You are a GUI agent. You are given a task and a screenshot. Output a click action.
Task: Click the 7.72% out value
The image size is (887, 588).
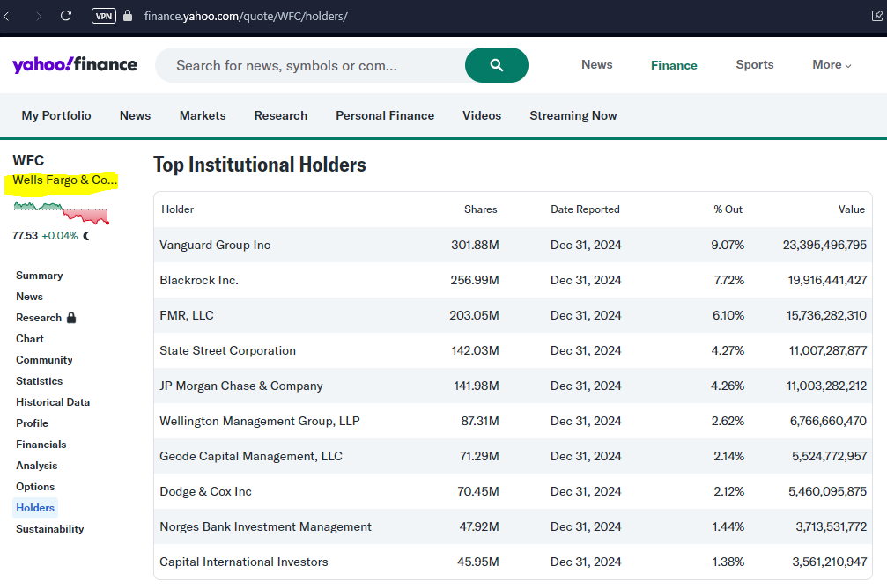click(x=729, y=281)
